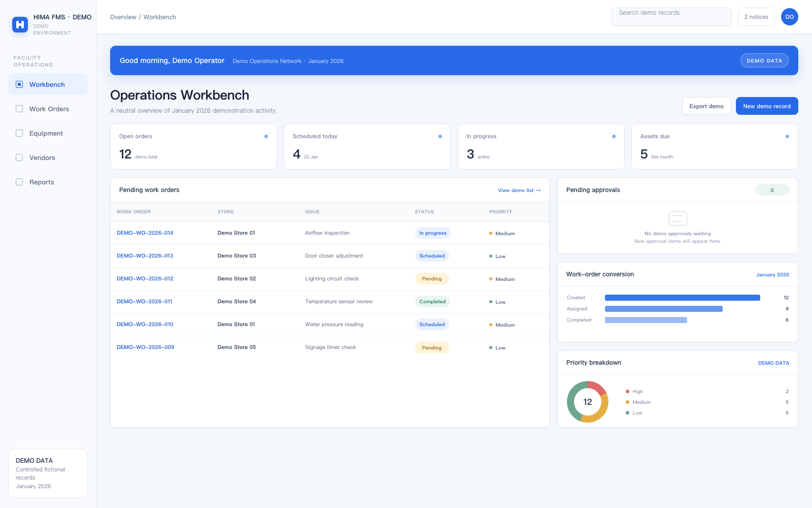Click the STATUS column header

tap(424, 212)
